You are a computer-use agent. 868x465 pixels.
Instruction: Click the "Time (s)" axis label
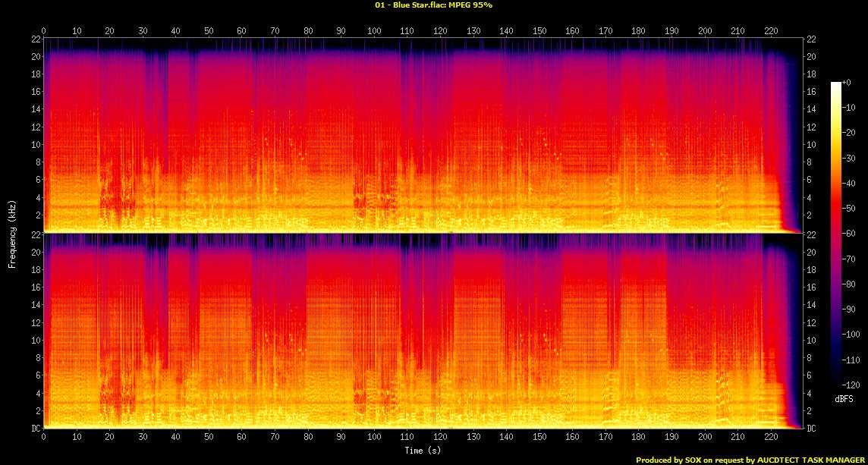point(421,450)
